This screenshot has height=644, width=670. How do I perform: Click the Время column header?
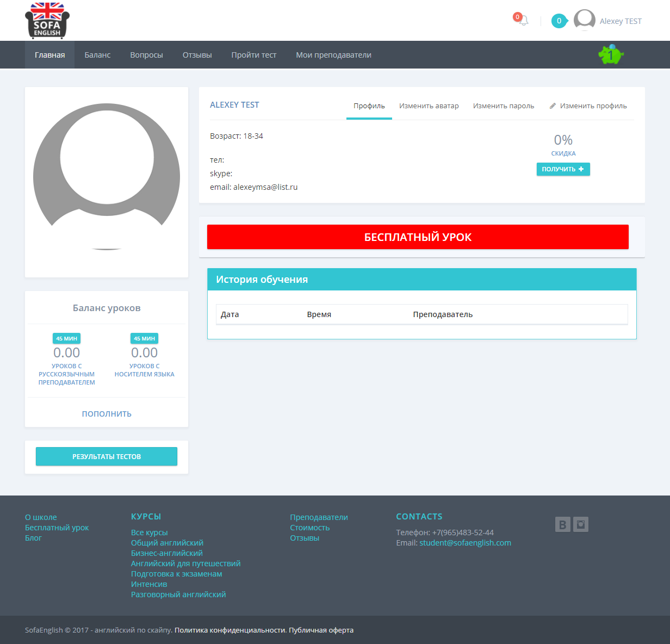click(x=319, y=314)
